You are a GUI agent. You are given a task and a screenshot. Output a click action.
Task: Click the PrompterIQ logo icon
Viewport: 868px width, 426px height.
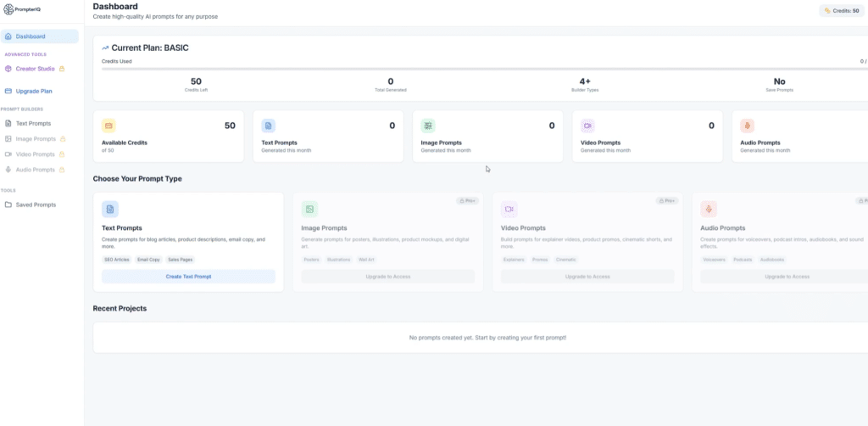tap(8, 10)
